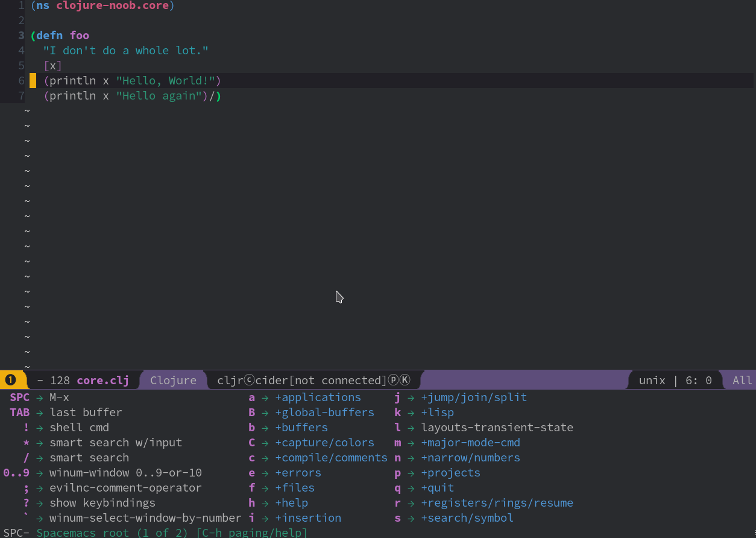Image resolution: width=756 pixels, height=538 pixels.
Task: Select the Clojure mode segment in modeline
Action: [x=173, y=380]
